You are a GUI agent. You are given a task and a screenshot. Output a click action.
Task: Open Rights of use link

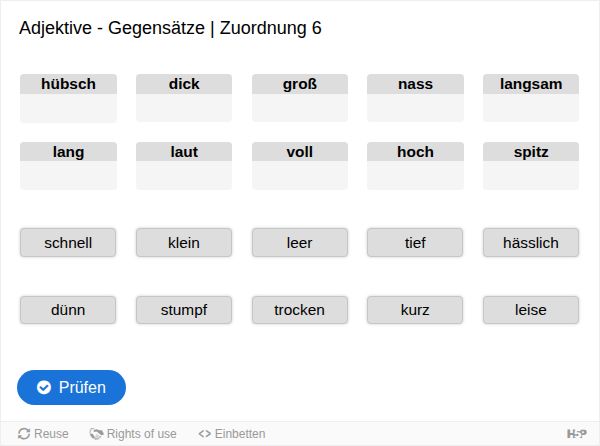pyautogui.click(x=133, y=434)
